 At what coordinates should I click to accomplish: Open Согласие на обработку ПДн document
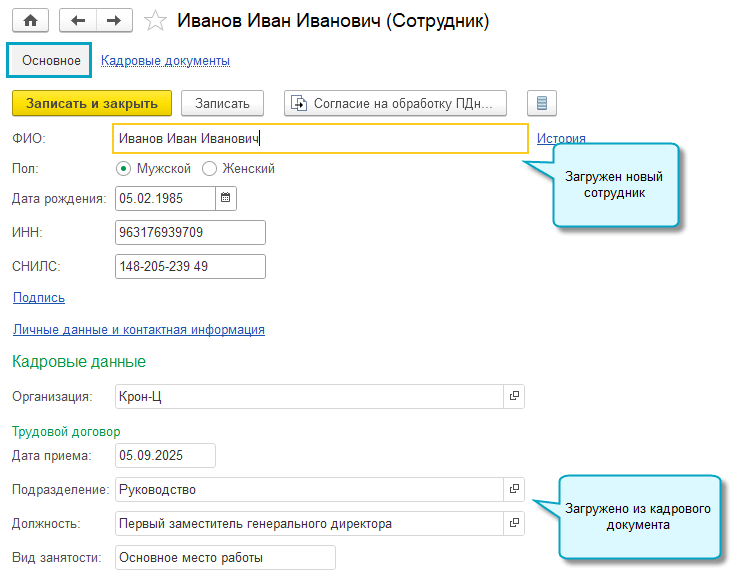coord(395,103)
